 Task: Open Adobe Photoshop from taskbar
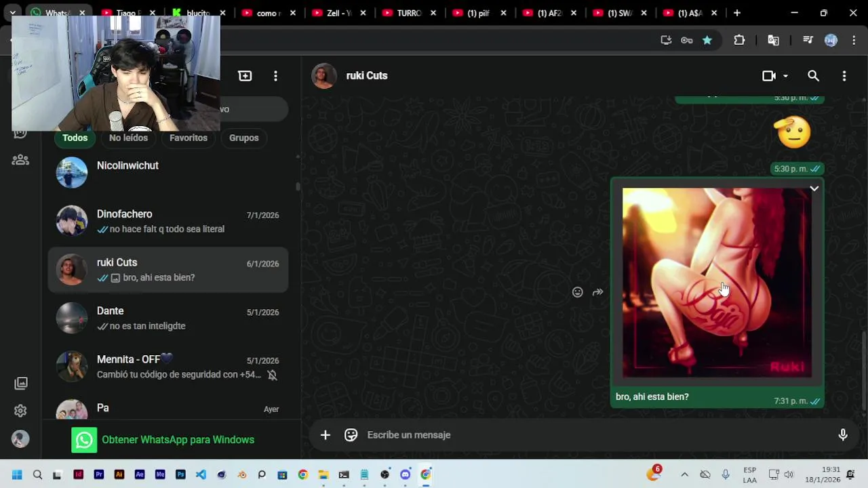180,474
